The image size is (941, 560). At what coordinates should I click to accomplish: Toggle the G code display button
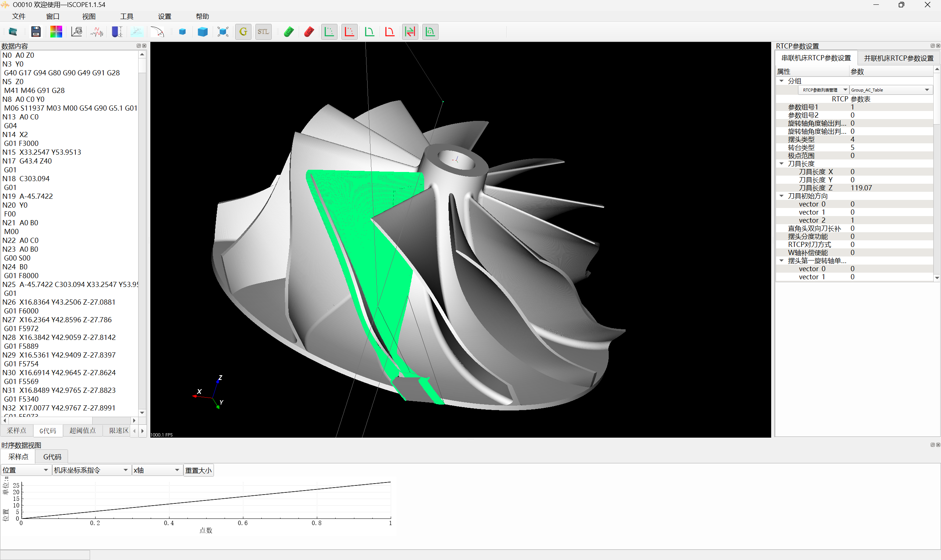click(243, 32)
